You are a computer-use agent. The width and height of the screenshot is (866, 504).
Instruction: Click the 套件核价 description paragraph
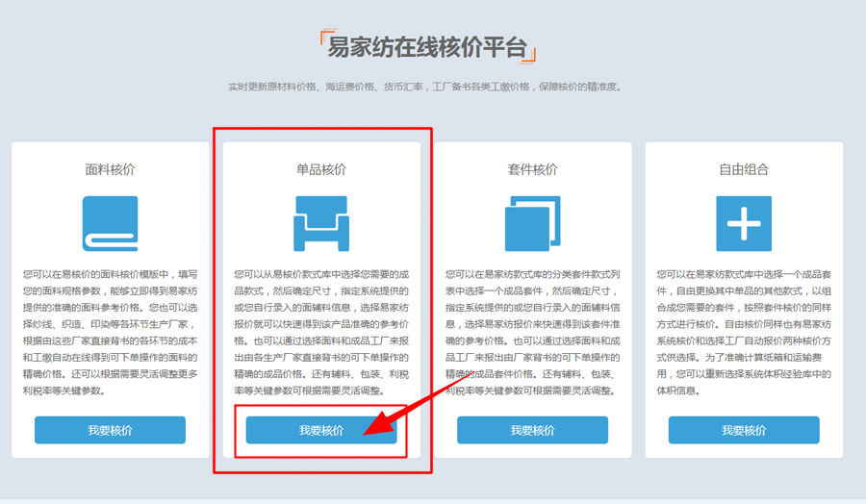(x=532, y=333)
